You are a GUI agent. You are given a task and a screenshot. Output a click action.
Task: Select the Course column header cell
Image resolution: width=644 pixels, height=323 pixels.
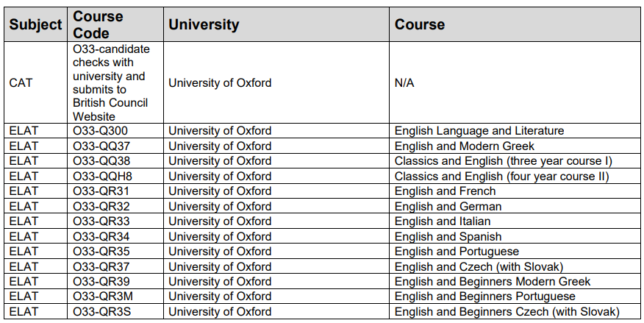pos(515,24)
